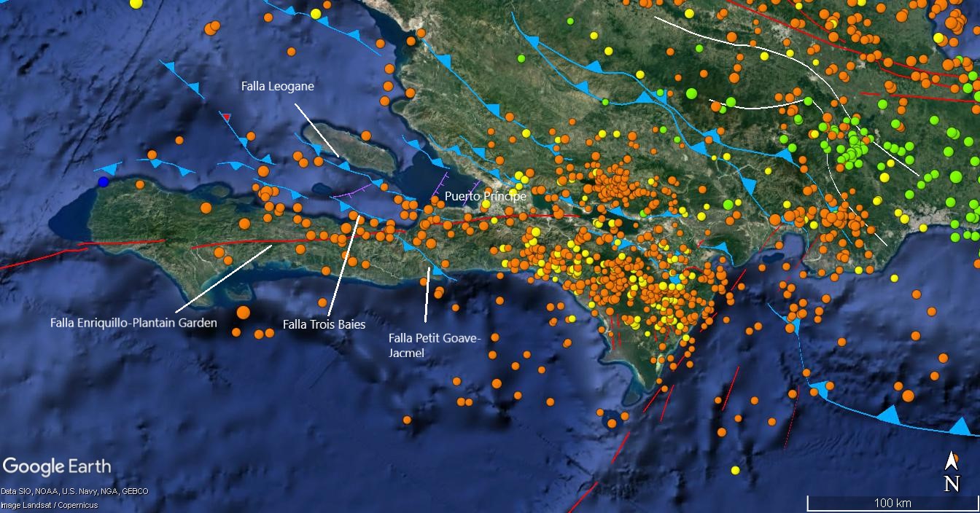Select the large orange dot south of the peninsula
Image resolution: width=980 pixels, height=513 pixels.
click(x=243, y=312)
